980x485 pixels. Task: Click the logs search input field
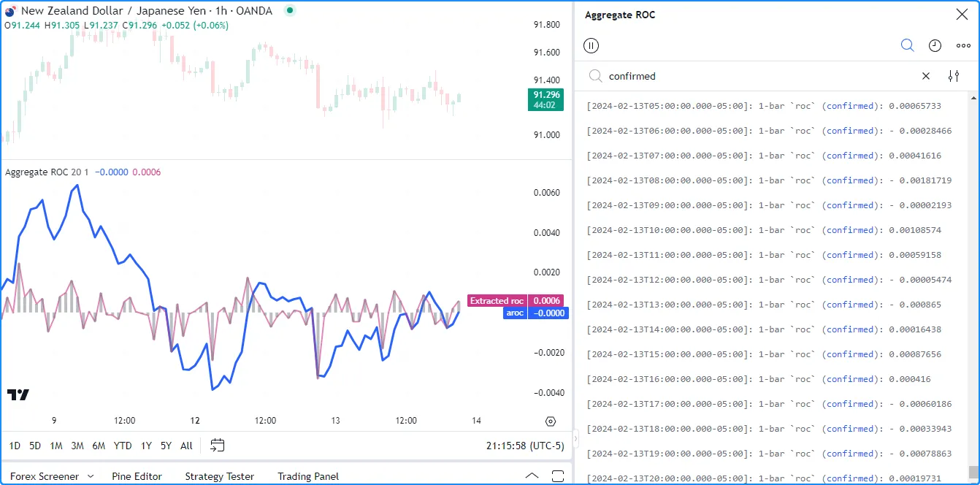click(x=759, y=76)
